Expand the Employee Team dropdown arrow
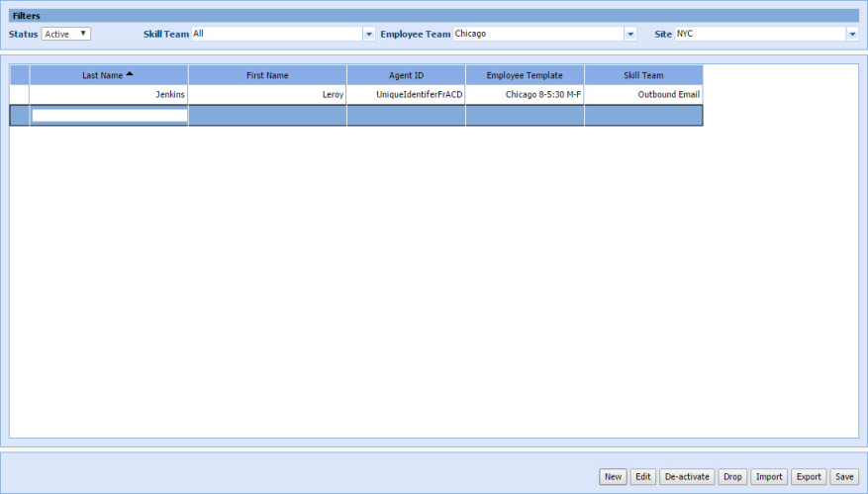This screenshot has width=868, height=494. coord(630,34)
